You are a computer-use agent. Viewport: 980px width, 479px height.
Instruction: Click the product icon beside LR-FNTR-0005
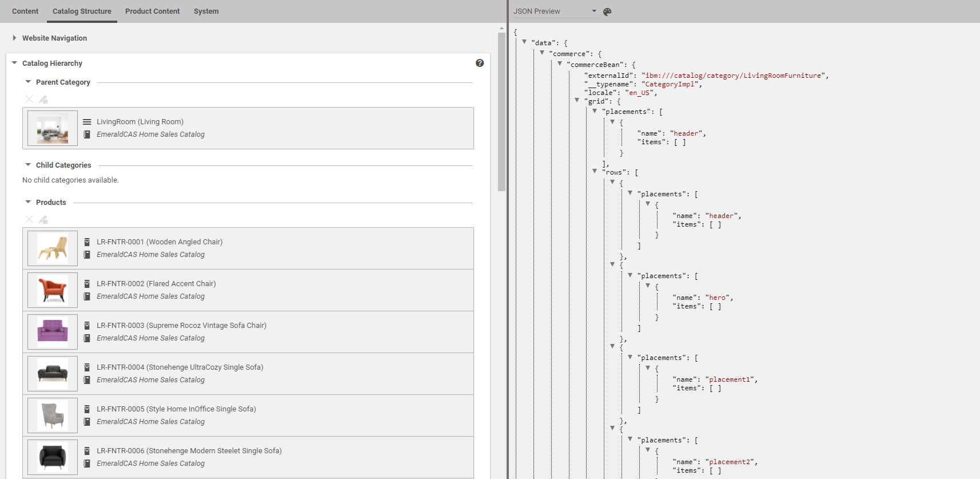point(87,409)
